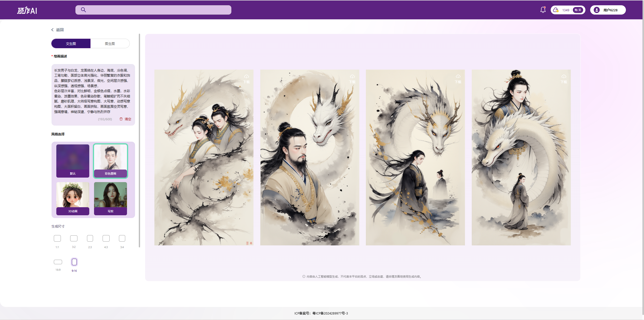Select the 16:9 aspect ratio
Image resolution: width=644 pixels, height=320 pixels.
point(58,262)
